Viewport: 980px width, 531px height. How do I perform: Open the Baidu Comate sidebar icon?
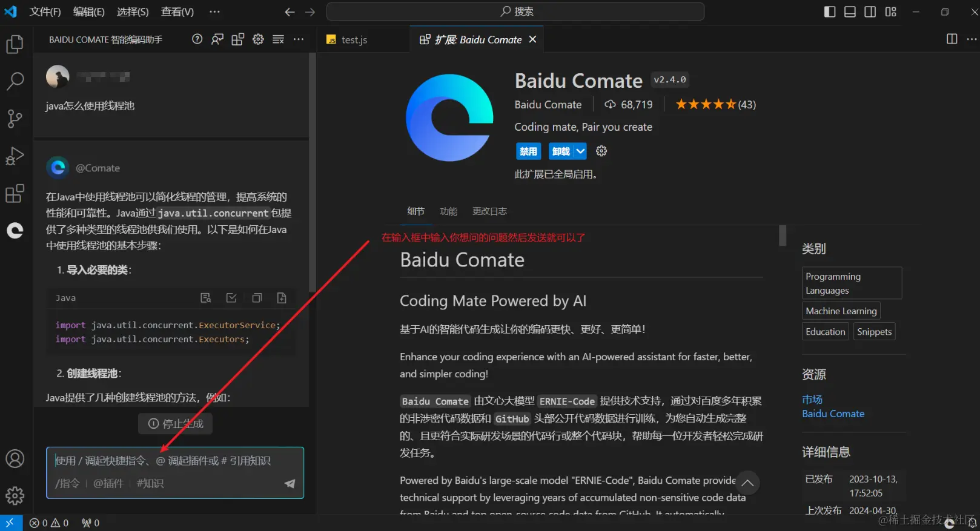pos(15,231)
